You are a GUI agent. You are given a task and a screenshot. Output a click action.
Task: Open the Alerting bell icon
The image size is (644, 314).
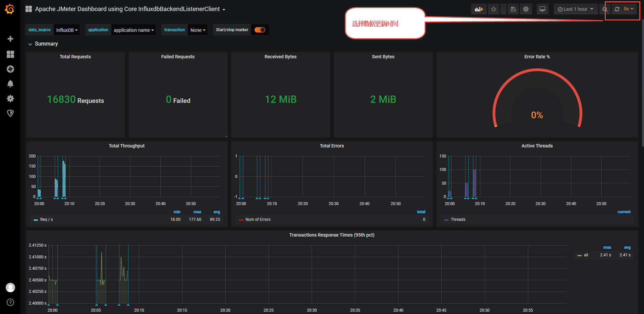[x=10, y=84]
